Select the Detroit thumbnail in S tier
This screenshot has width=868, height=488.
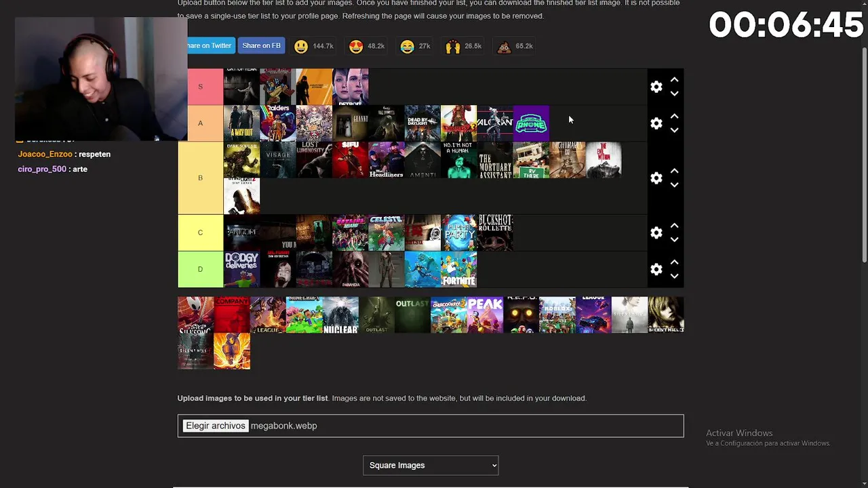(x=351, y=87)
